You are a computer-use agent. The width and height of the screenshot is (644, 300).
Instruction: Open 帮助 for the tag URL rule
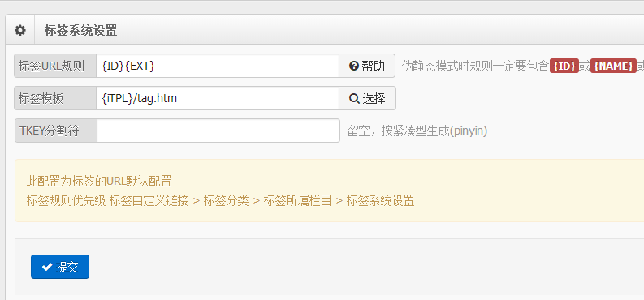coord(367,66)
